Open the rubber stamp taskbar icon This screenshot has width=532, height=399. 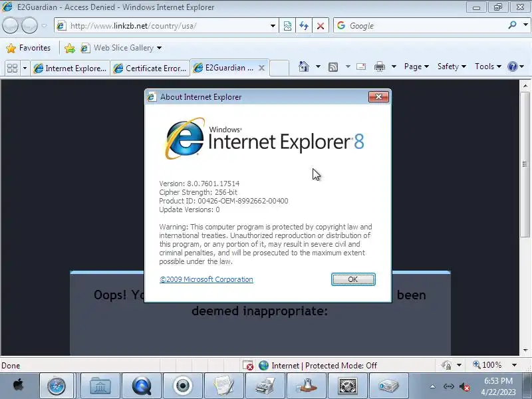click(x=307, y=386)
